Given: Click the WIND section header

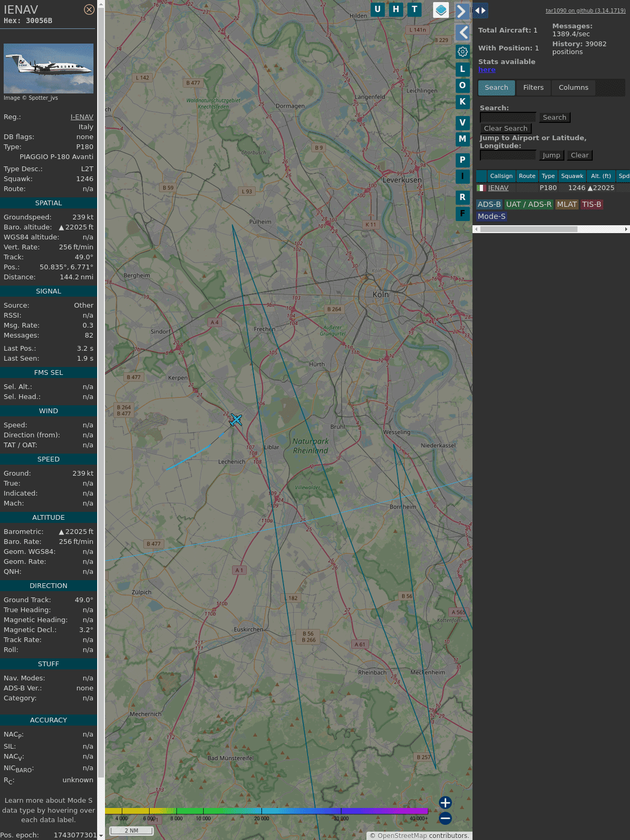Looking at the screenshot, I should click(48, 411).
